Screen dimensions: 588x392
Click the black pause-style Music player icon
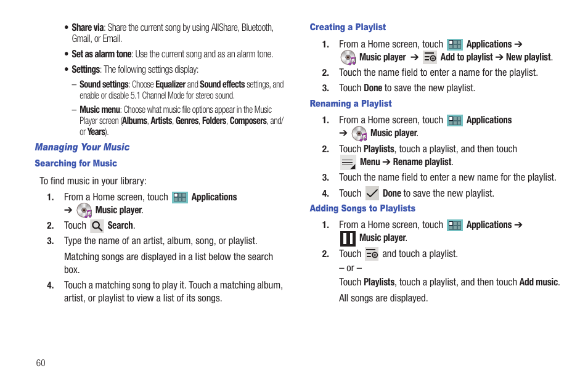[x=348, y=239]
